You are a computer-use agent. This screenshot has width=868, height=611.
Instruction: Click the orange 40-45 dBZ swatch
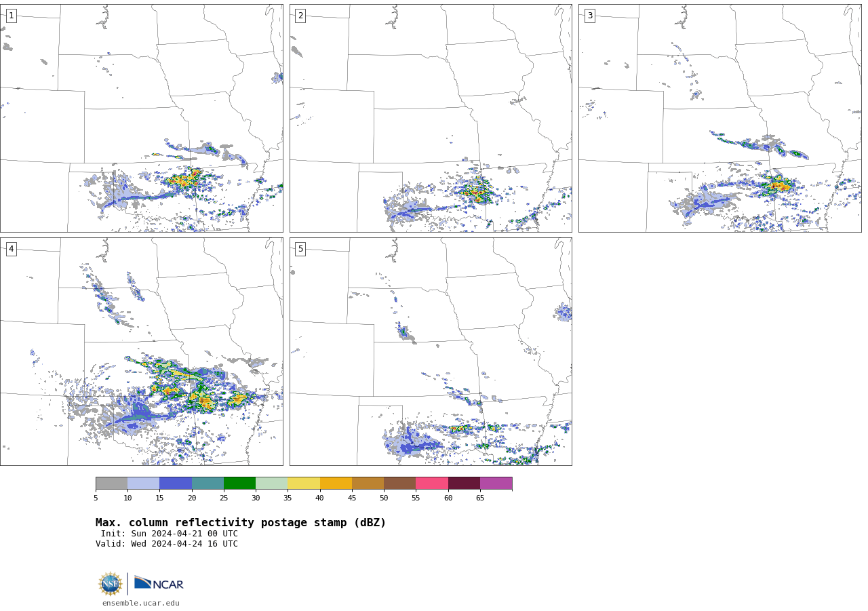336,483
